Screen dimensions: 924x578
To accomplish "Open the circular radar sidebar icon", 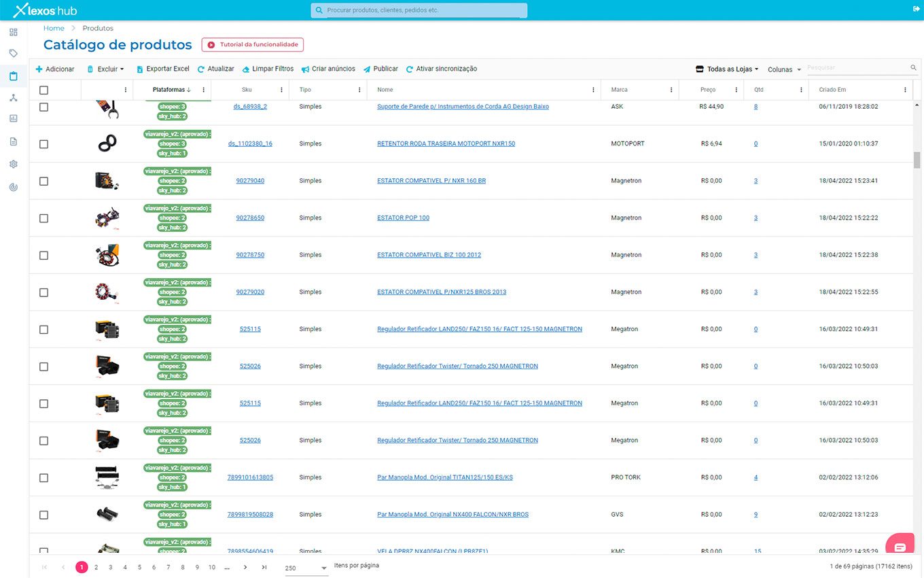I will 14,187.
